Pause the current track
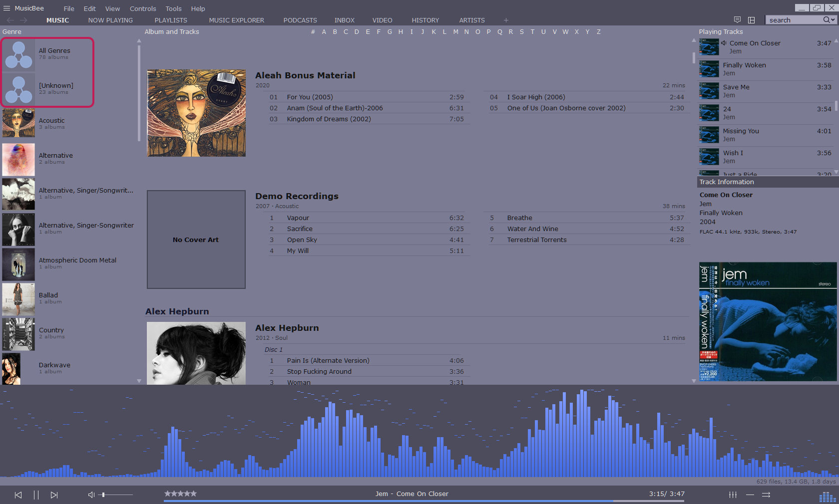 pyautogui.click(x=36, y=495)
